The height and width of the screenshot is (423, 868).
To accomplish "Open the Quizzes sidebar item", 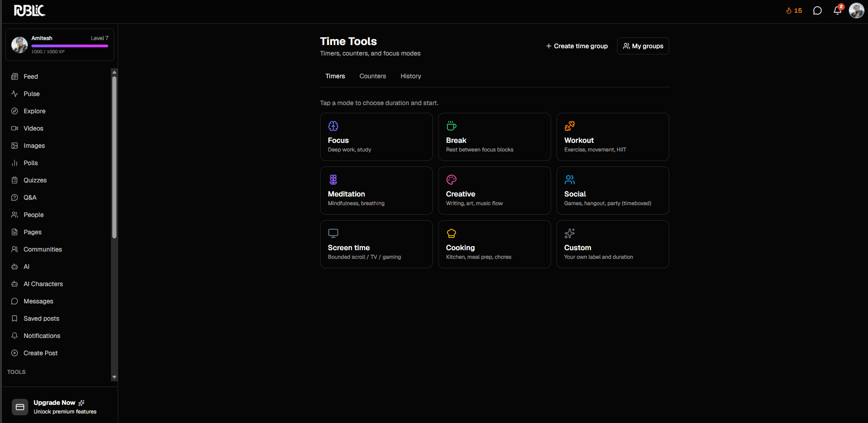I will pos(35,180).
